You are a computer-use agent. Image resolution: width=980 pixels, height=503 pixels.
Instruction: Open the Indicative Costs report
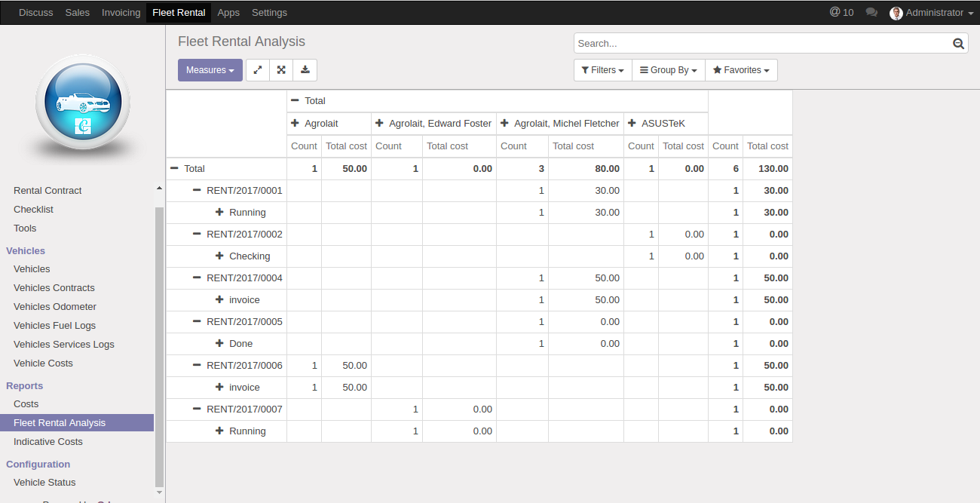47,441
